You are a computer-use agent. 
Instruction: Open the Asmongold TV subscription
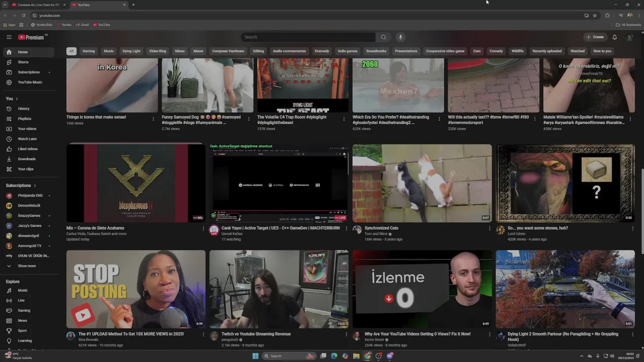[x=30, y=246]
